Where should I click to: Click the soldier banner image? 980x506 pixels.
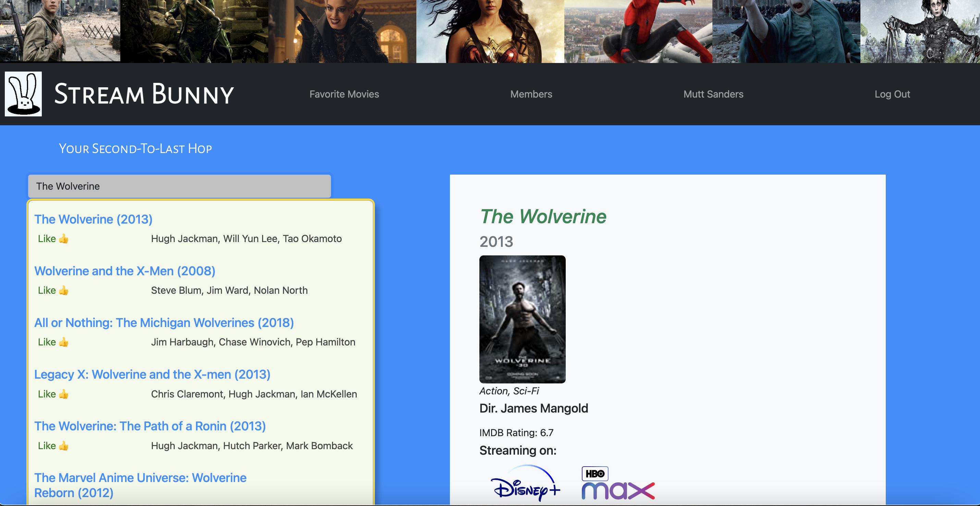(60, 30)
